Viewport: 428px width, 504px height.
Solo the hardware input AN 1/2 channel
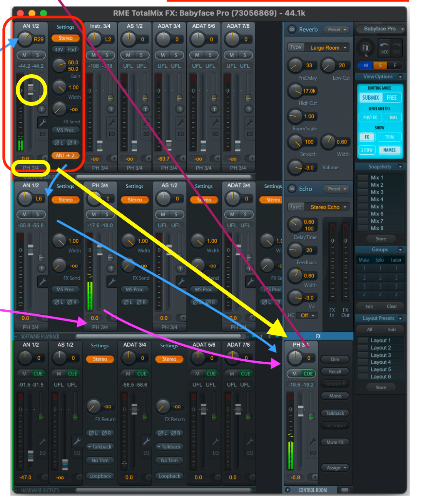click(37, 55)
